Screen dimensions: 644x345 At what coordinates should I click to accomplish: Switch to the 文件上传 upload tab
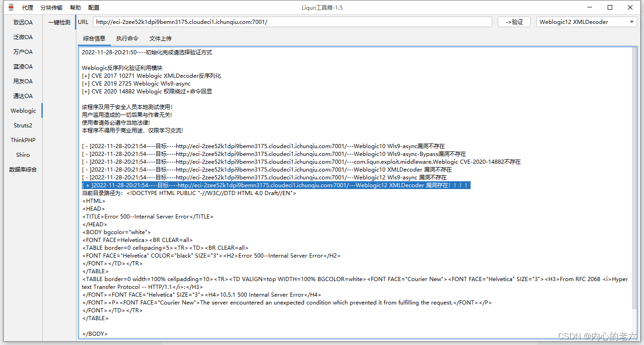(x=161, y=38)
